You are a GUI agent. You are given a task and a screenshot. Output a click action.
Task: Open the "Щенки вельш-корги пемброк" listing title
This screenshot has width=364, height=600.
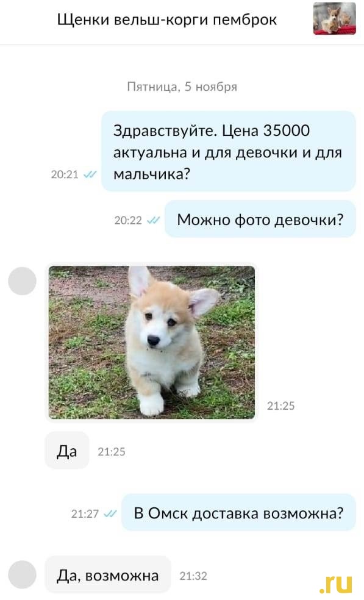167,20
